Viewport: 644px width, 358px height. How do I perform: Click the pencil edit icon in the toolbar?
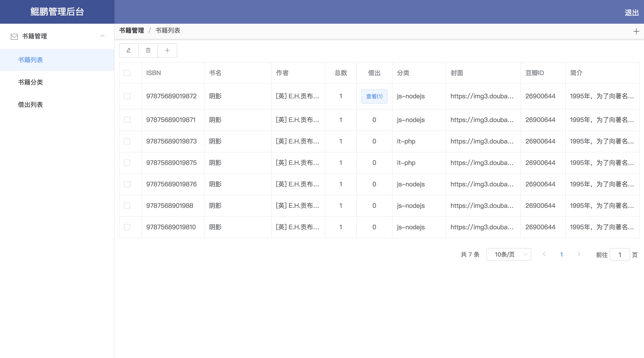click(129, 51)
